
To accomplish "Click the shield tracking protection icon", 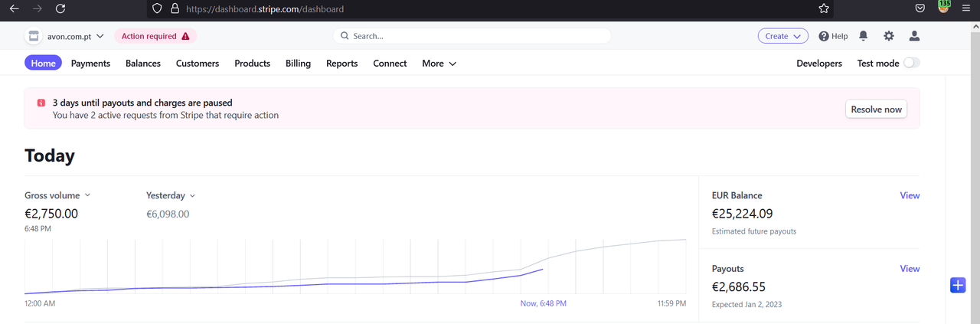I will click(x=157, y=9).
